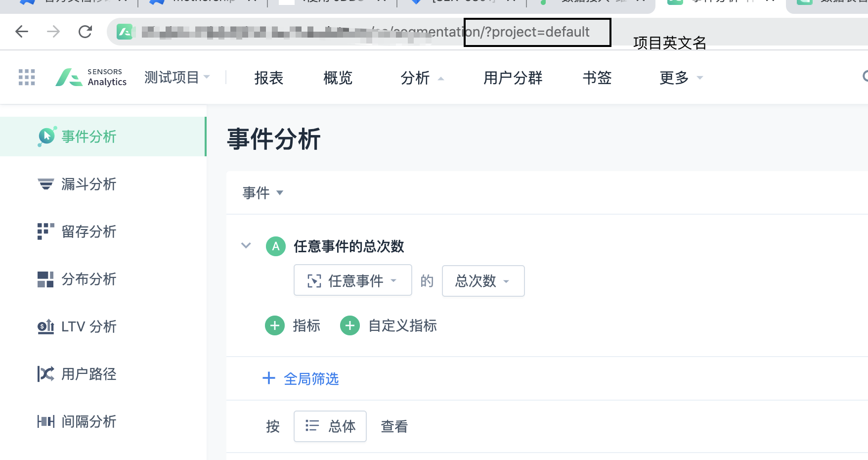Select the 间隔分析 sidebar icon

pyautogui.click(x=45, y=421)
